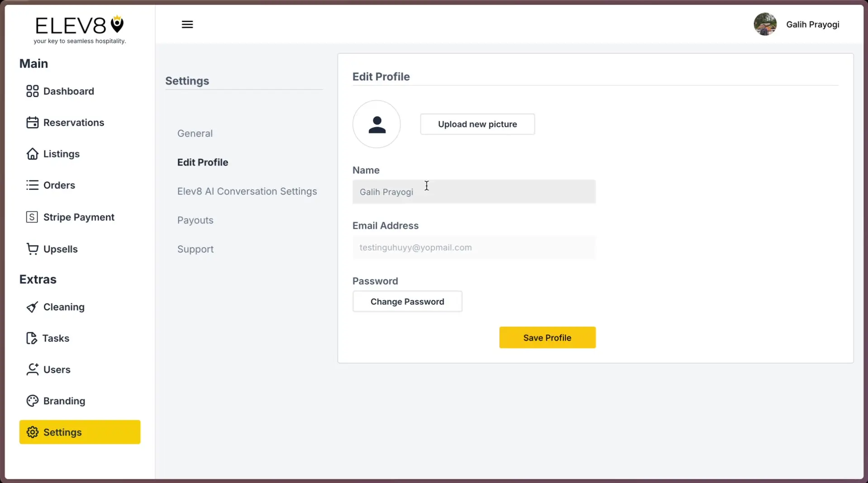The height and width of the screenshot is (483, 868).
Task: Click the Settings gear icon
Action: coord(32,432)
